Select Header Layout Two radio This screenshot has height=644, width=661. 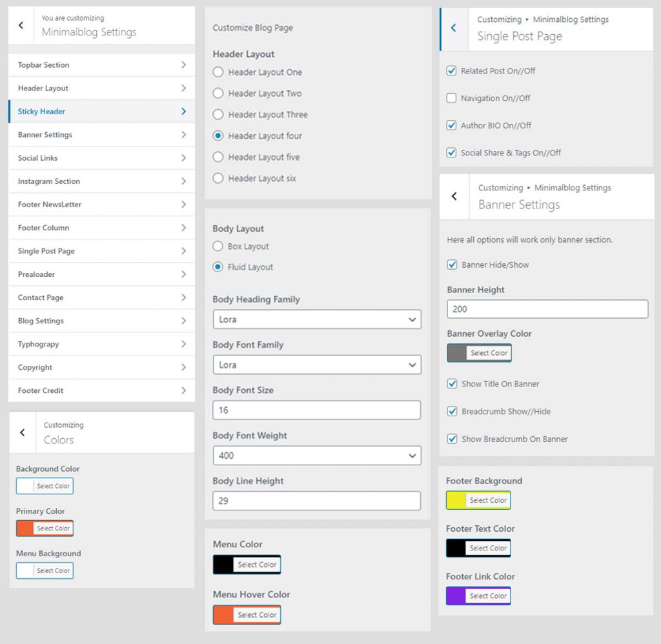click(218, 93)
